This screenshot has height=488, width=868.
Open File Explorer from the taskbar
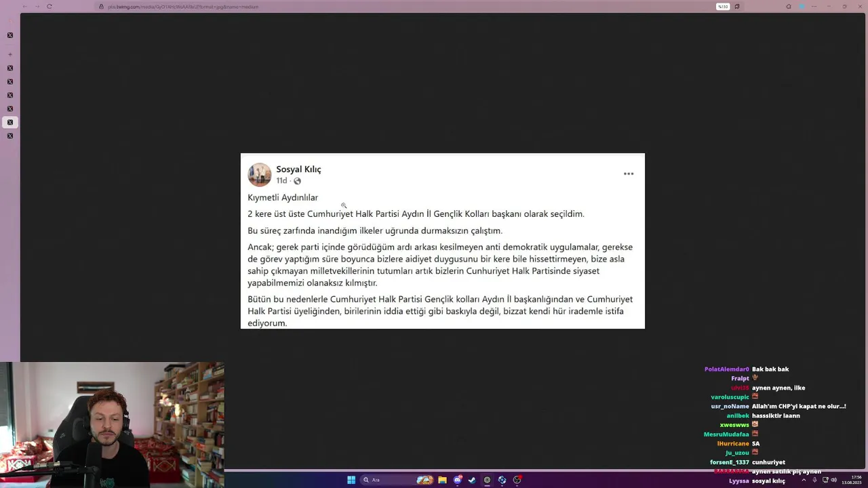pyautogui.click(x=442, y=480)
